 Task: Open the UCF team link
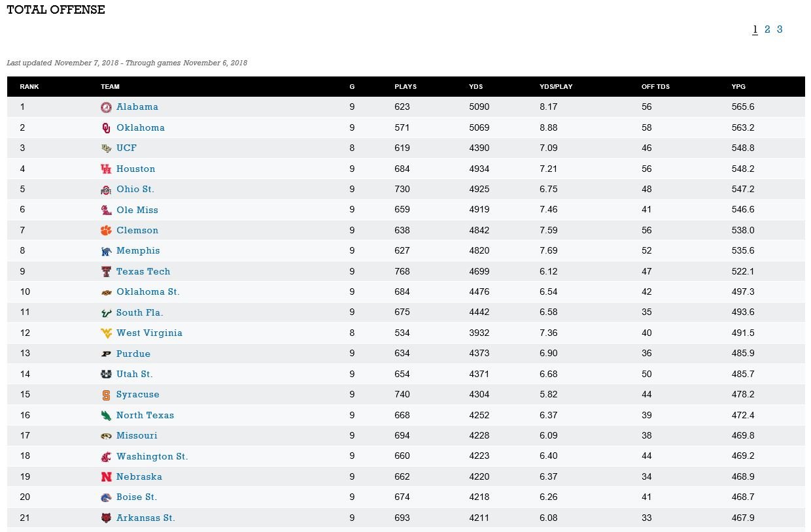pyautogui.click(x=126, y=148)
